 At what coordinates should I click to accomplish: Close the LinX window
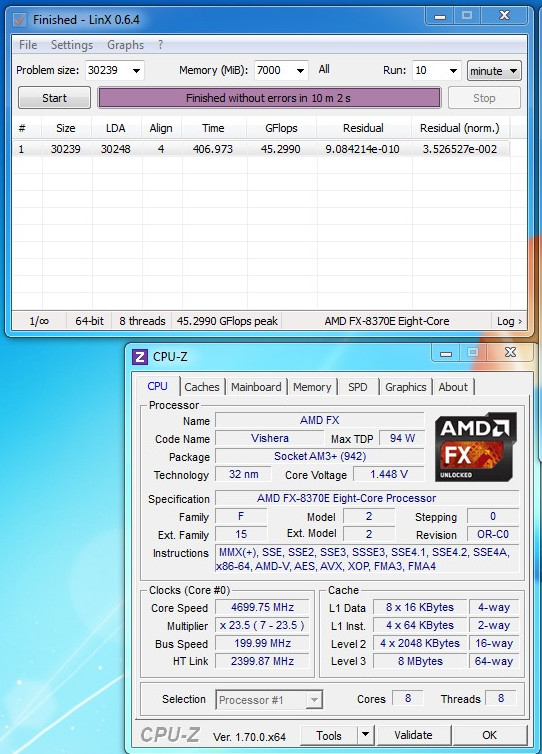[x=504, y=15]
